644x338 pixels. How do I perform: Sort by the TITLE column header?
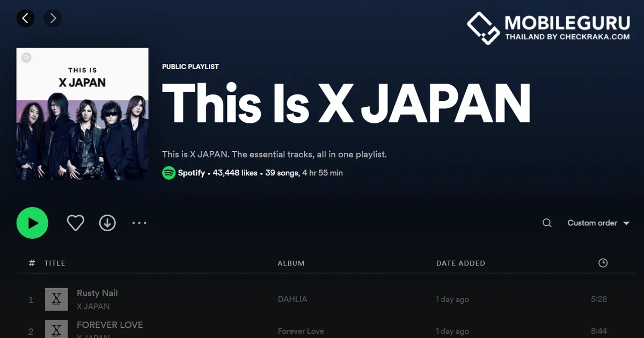click(x=54, y=263)
